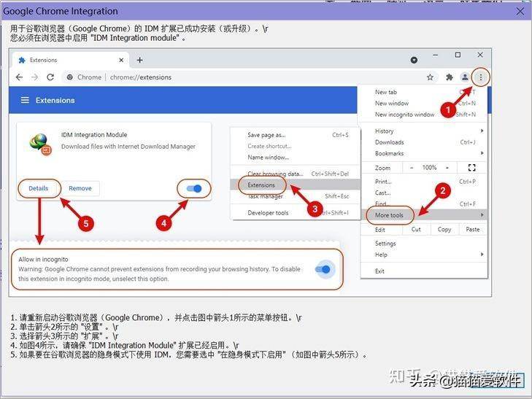The image size is (532, 399).
Task: Decrease zoom with minus button
Action: (412, 168)
